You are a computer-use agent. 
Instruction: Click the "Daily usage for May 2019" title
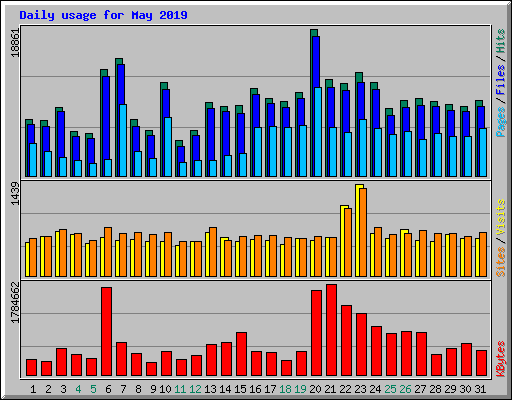click(103, 15)
